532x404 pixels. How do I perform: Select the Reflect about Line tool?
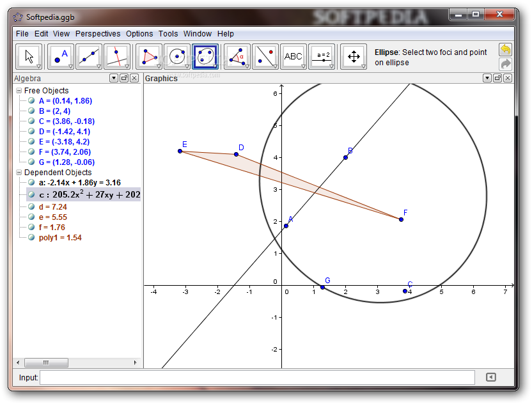click(x=265, y=56)
